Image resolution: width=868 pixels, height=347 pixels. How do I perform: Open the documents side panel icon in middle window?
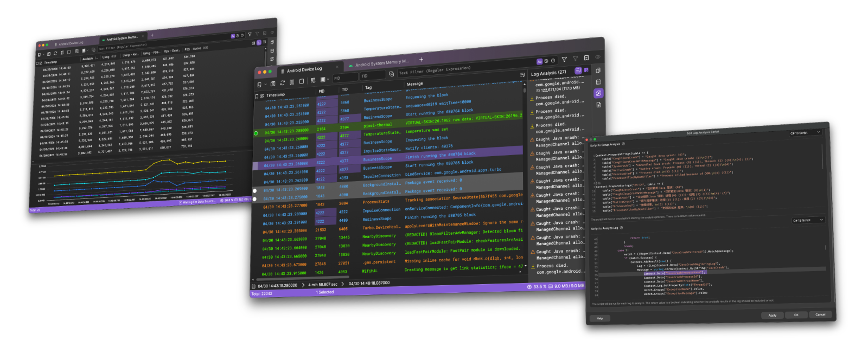coord(598,70)
